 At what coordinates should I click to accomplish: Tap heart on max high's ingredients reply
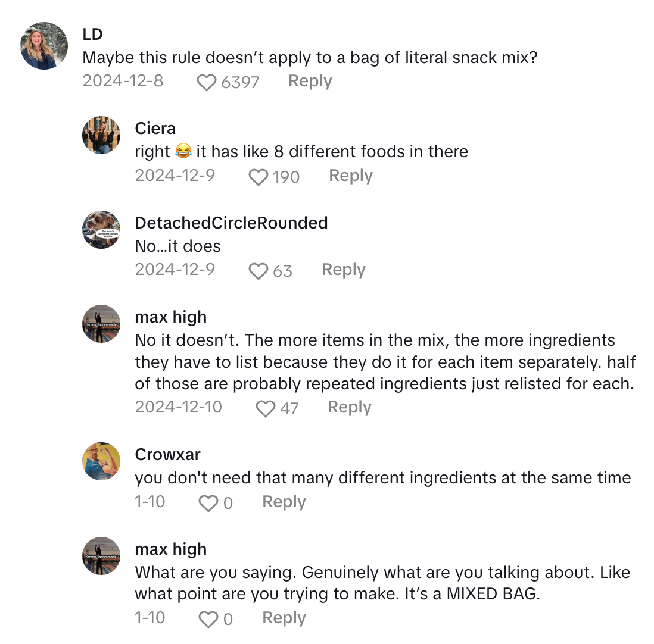pos(264,408)
